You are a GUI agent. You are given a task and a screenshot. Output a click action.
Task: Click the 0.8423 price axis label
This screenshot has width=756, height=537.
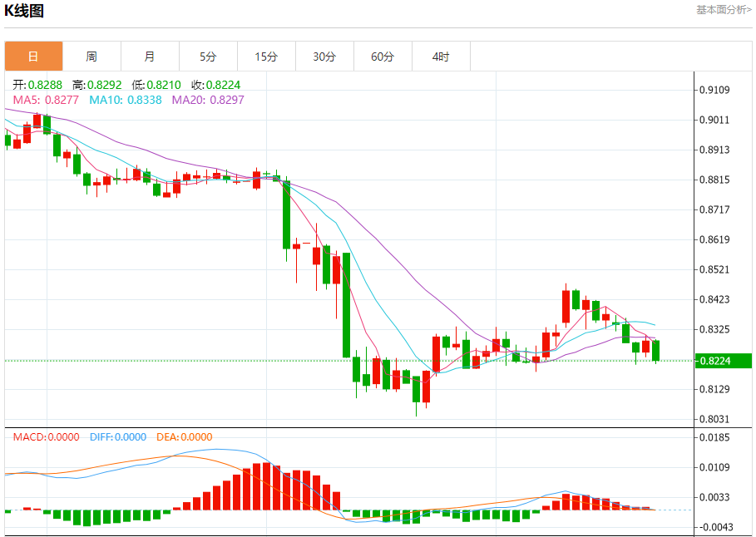pos(714,299)
